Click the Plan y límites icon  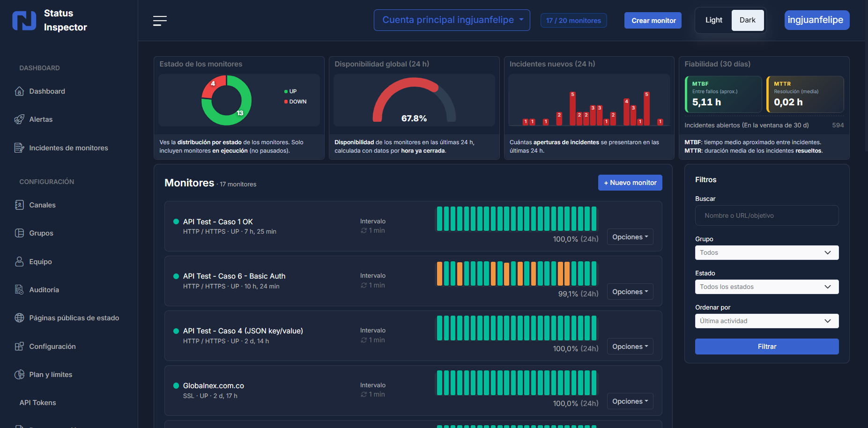19,374
